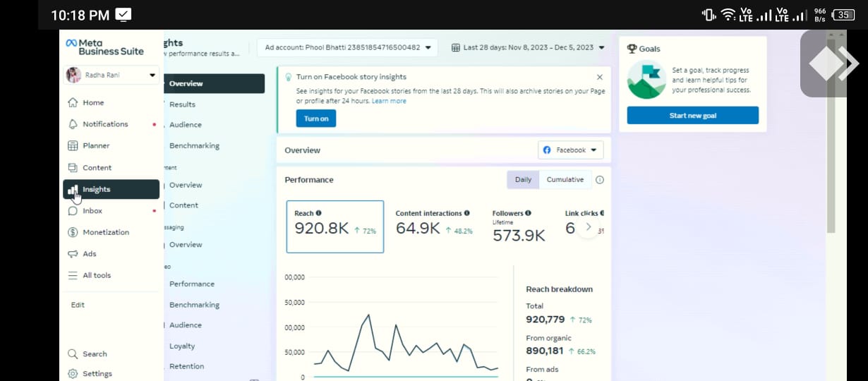This screenshot has width=868, height=381.
Task: Select the Followers metric card
Action: click(x=520, y=226)
